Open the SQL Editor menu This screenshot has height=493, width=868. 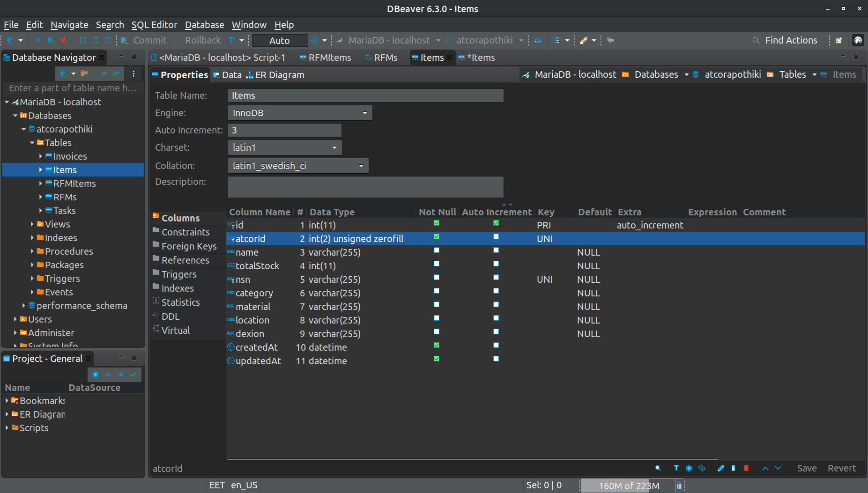(x=155, y=25)
